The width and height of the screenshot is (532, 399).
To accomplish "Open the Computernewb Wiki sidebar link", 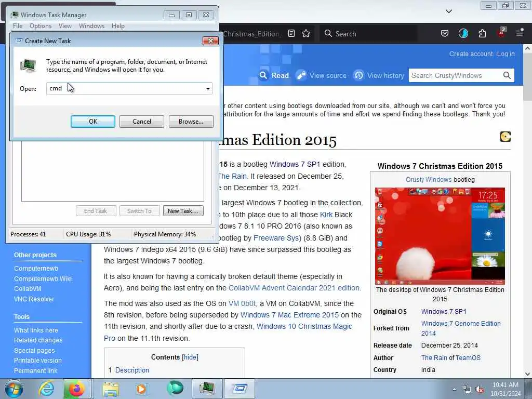I will (43, 279).
